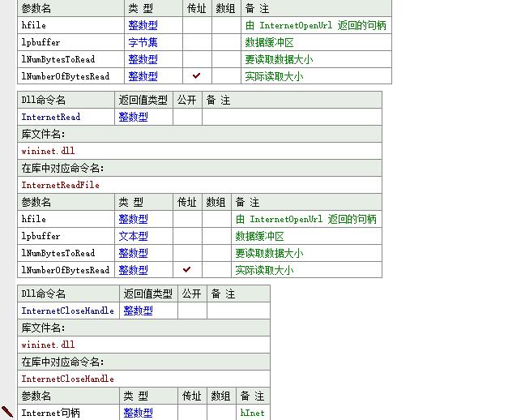Select the InternetReadFile library command name
Viewport: 521px width, 420px height.
(x=61, y=185)
